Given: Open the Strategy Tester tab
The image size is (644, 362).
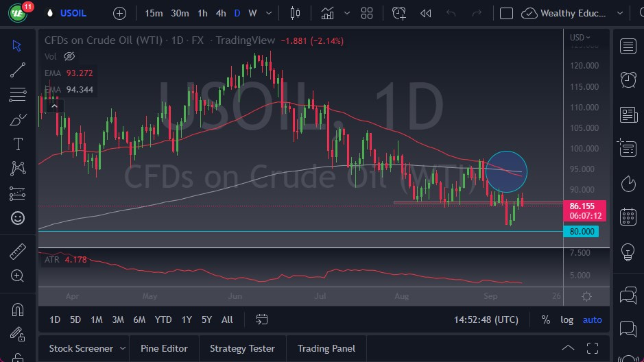Looking at the screenshot, I should (x=242, y=348).
